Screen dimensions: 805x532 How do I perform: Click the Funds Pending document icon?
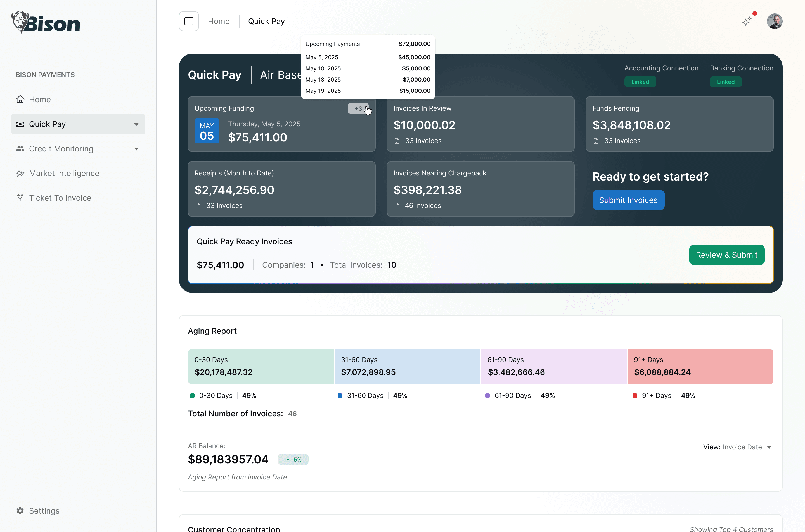[596, 141]
